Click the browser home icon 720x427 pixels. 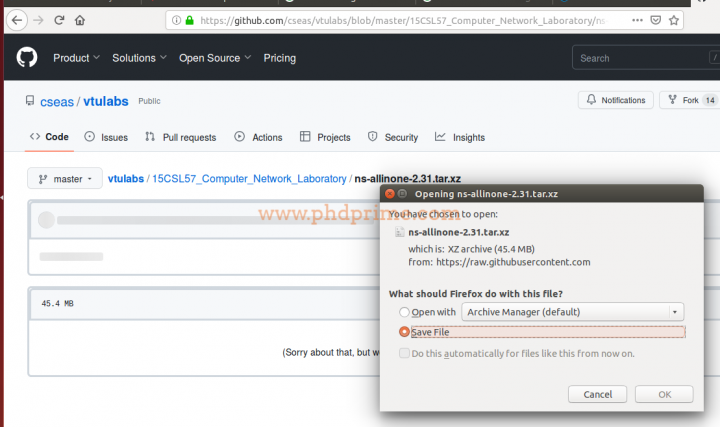(80, 20)
